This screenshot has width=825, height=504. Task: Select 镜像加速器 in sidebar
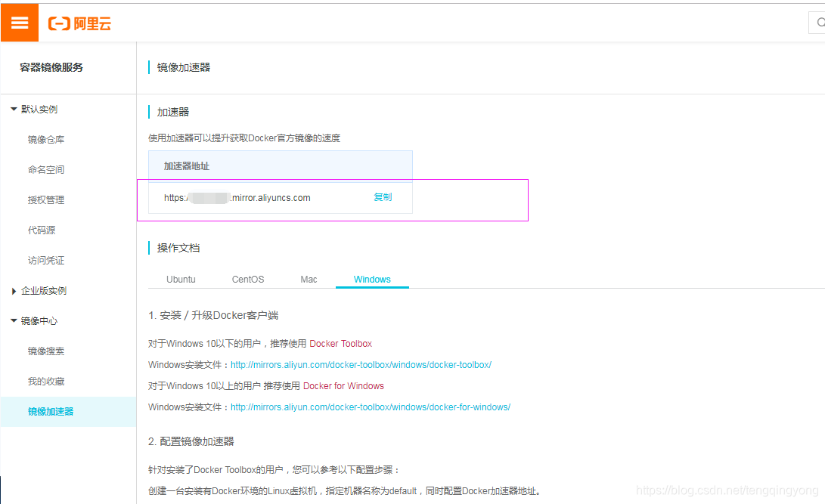(68, 412)
